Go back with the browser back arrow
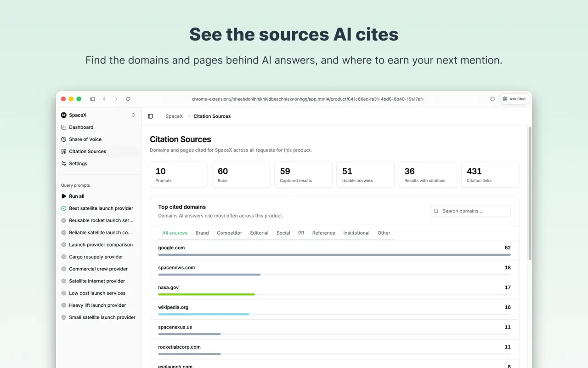 tap(104, 99)
